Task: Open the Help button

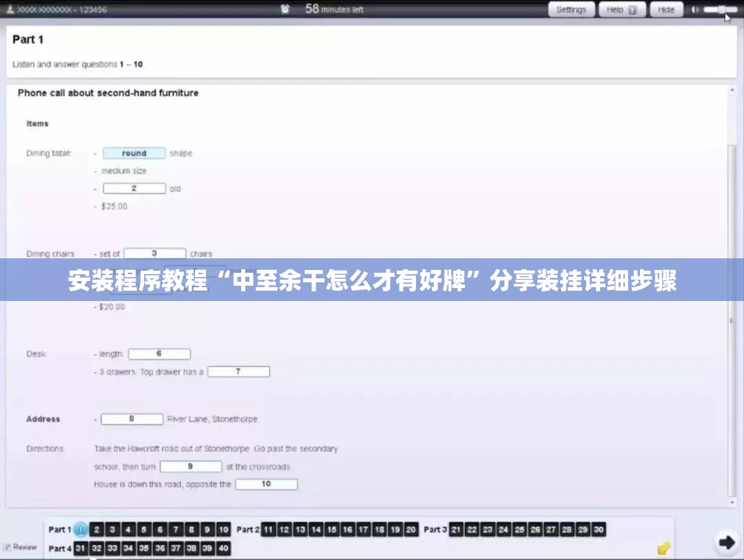Action: (x=621, y=10)
